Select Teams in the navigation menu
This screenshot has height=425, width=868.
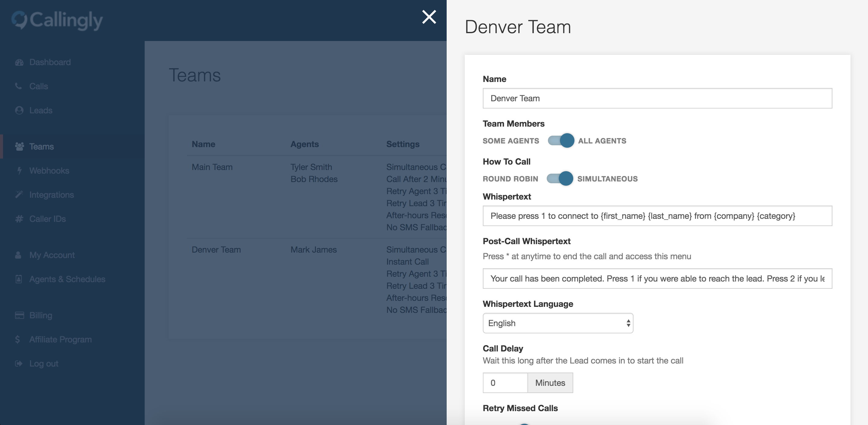click(x=42, y=146)
